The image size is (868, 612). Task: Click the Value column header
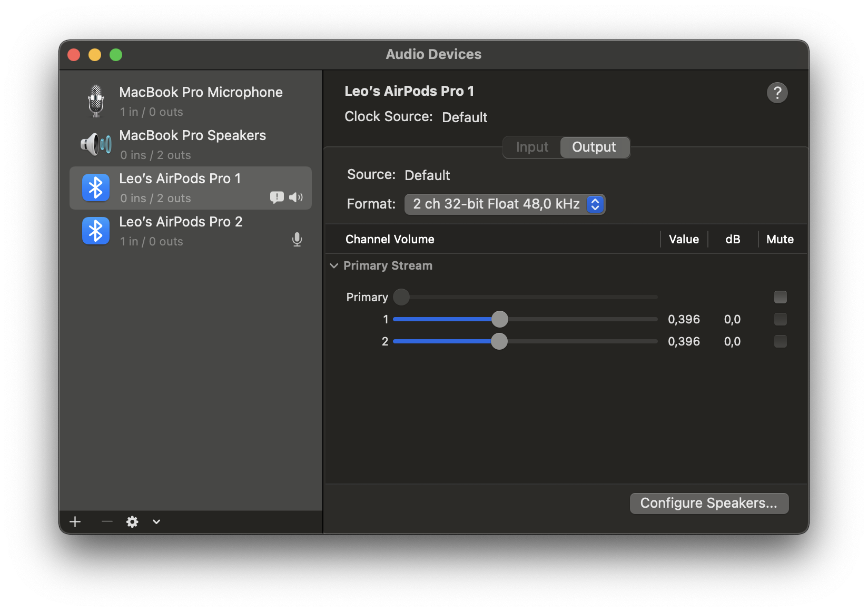coord(684,239)
